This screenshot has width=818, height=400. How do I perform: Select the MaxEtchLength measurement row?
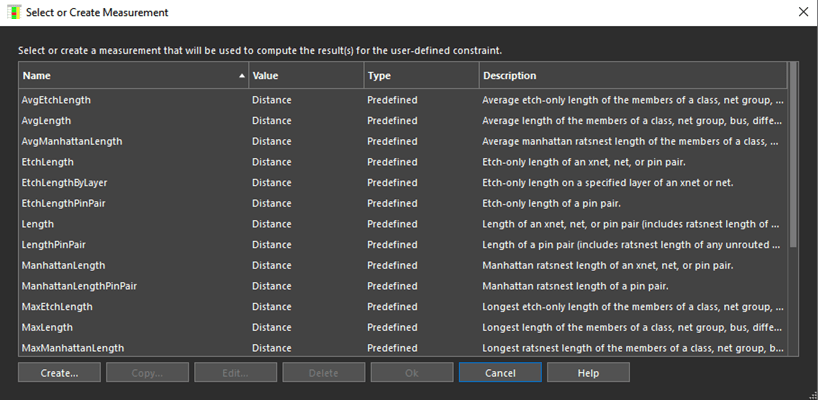pyautogui.click(x=403, y=307)
